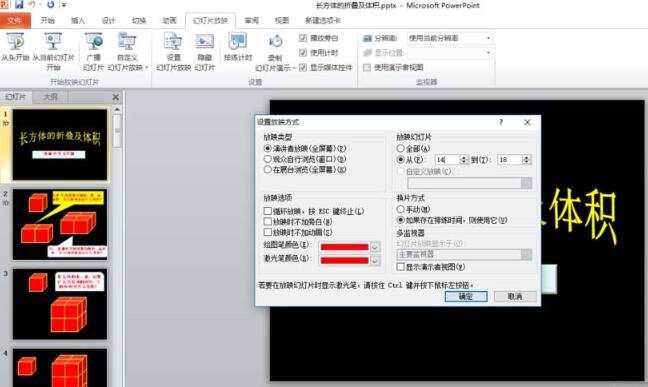Click Set Up Slide Show (设置幻灯片放映) icon
This screenshot has height=387, width=648.
[174, 41]
